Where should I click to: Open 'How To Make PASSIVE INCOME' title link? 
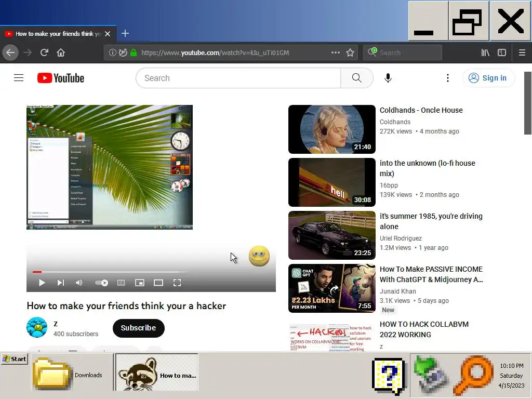(x=431, y=274)
